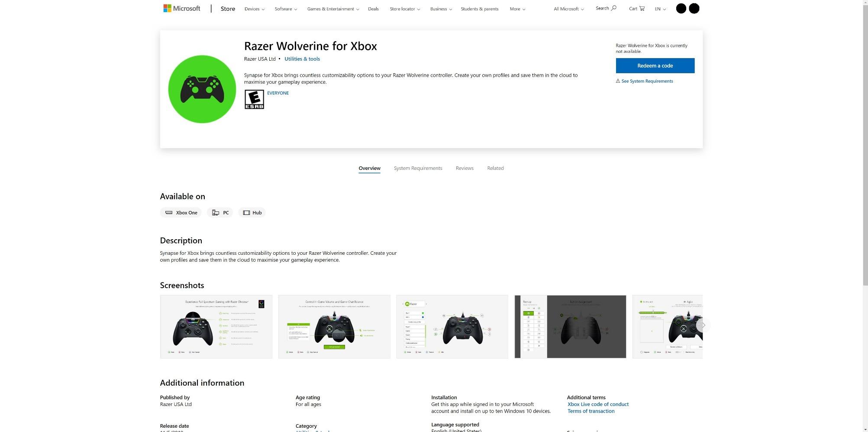Click the Redeem a code button

(655, 65)
